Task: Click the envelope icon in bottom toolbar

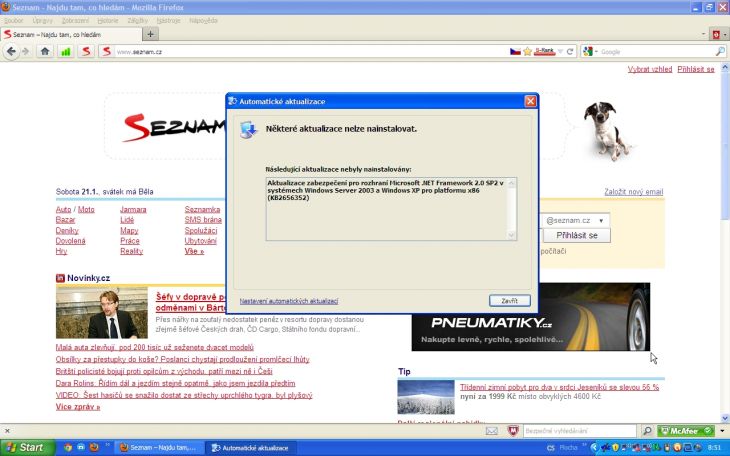Action: tap(492, 431)
